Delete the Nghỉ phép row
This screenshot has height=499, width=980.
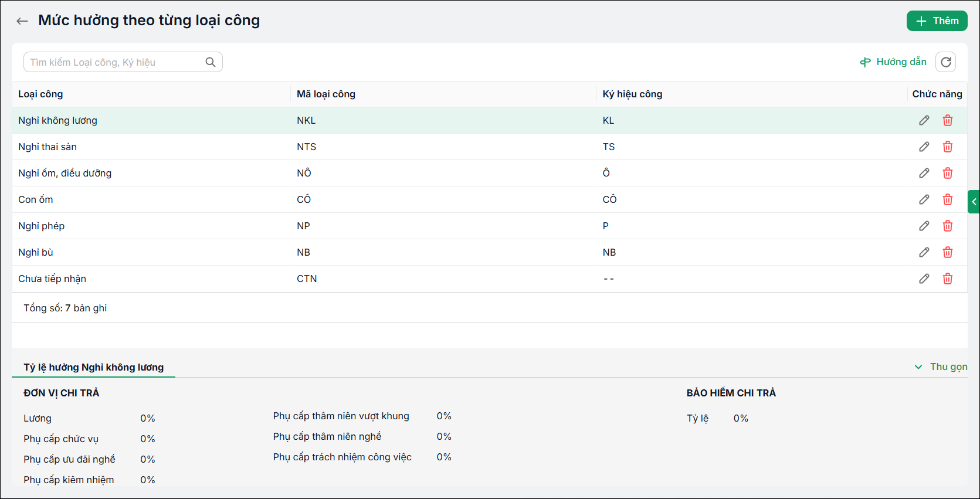click(948, 226)
